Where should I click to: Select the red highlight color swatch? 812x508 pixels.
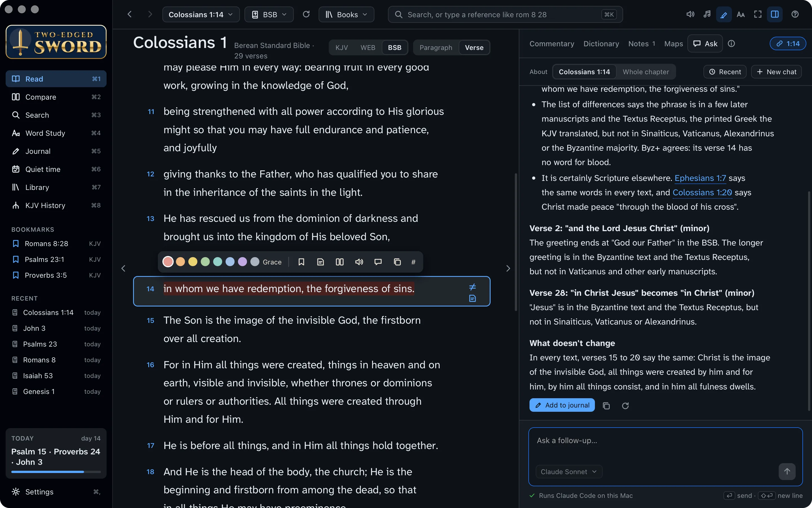pos(168,262)
